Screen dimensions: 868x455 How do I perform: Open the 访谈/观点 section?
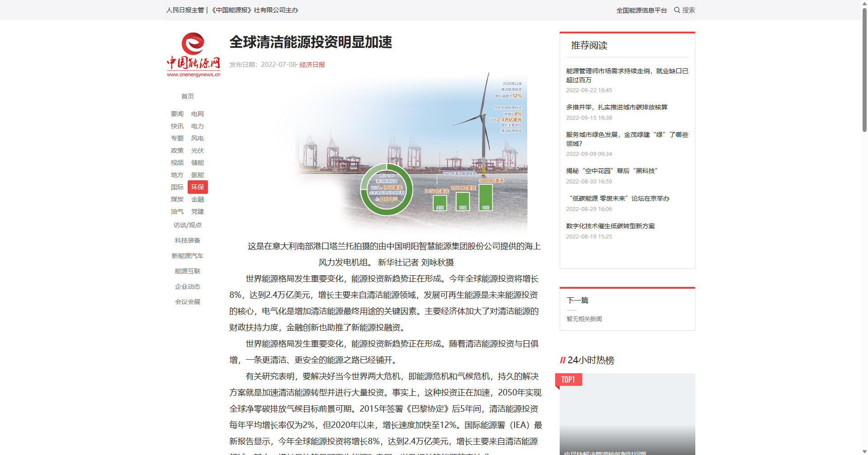188,225
